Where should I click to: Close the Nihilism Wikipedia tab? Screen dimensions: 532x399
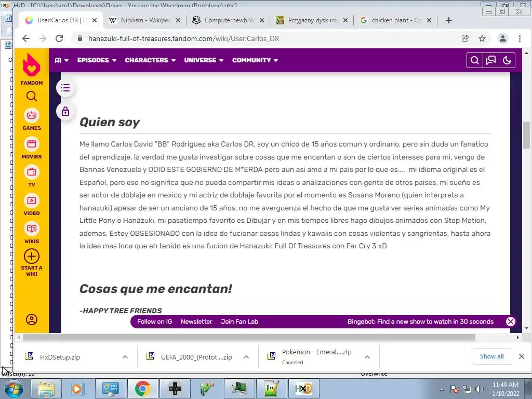pos(178,20)
